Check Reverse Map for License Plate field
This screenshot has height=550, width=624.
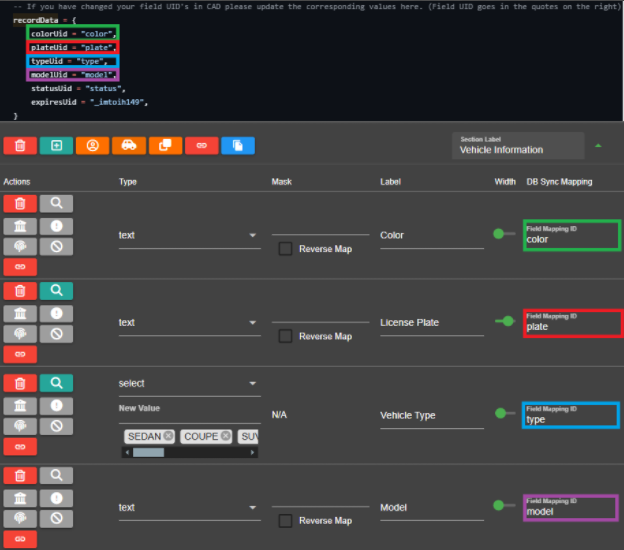coord(286,336)
